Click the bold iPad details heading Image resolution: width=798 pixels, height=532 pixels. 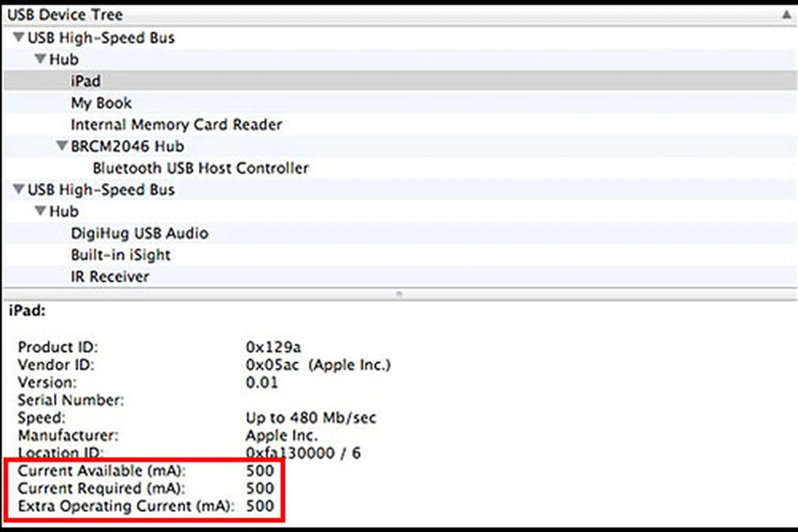coord(27,310)
